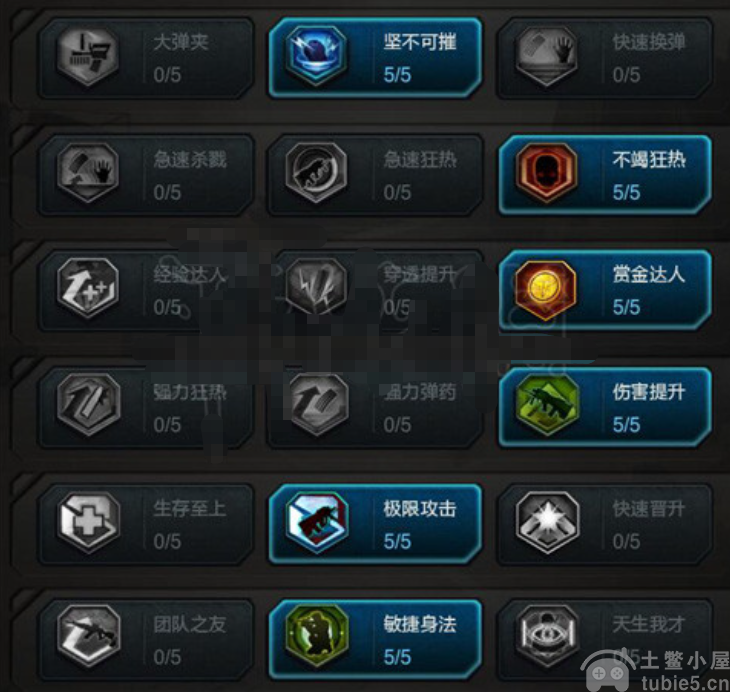The height and width of the screenshot is (692, 730).
Task: Choose the 不竭狂热 red skull icon
Action: tap(546, 172)
